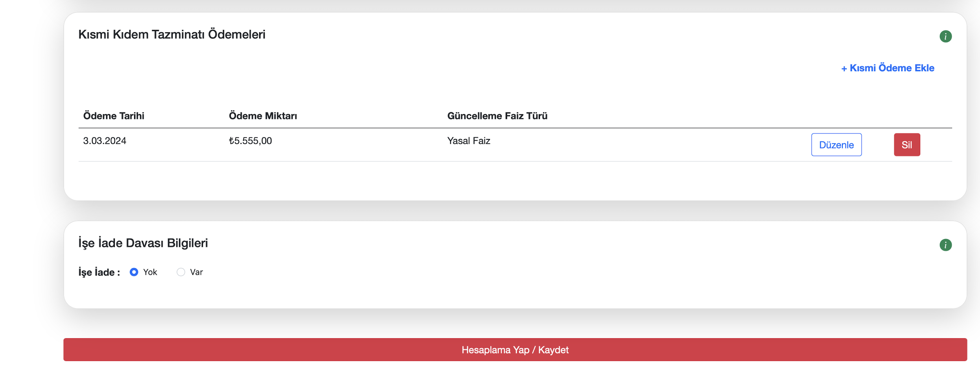Screen dimensions: 980x389
Task: Click the Güncelleme Faiz Türü column header
Action: 497,116
